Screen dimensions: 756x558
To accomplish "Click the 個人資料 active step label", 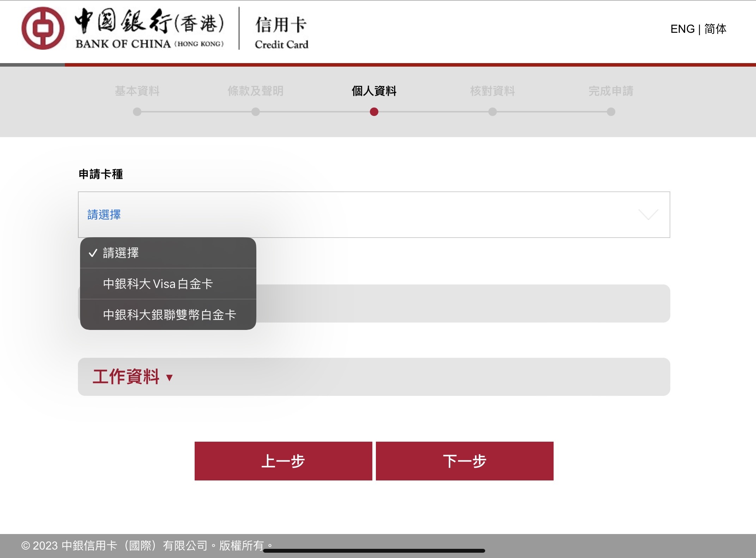I will 374,91.
